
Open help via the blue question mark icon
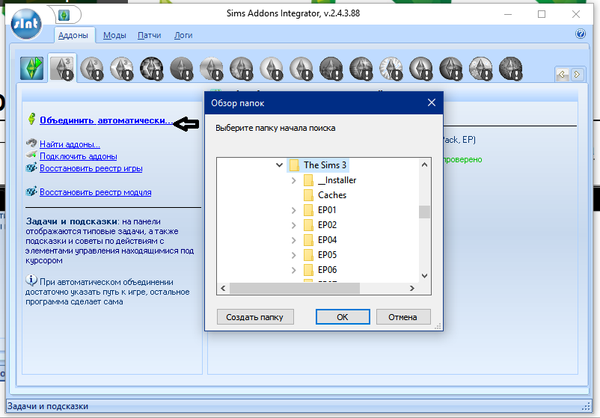[580, 34]
